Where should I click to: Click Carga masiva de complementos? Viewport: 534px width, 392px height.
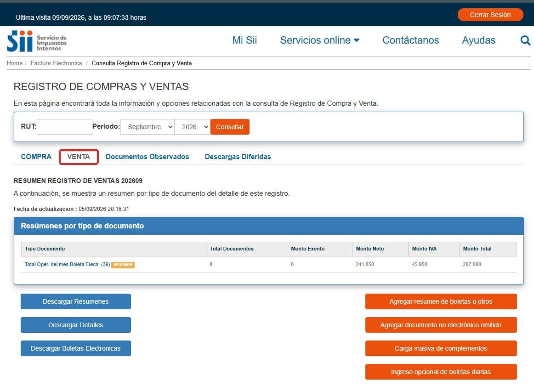click(441, 348)
